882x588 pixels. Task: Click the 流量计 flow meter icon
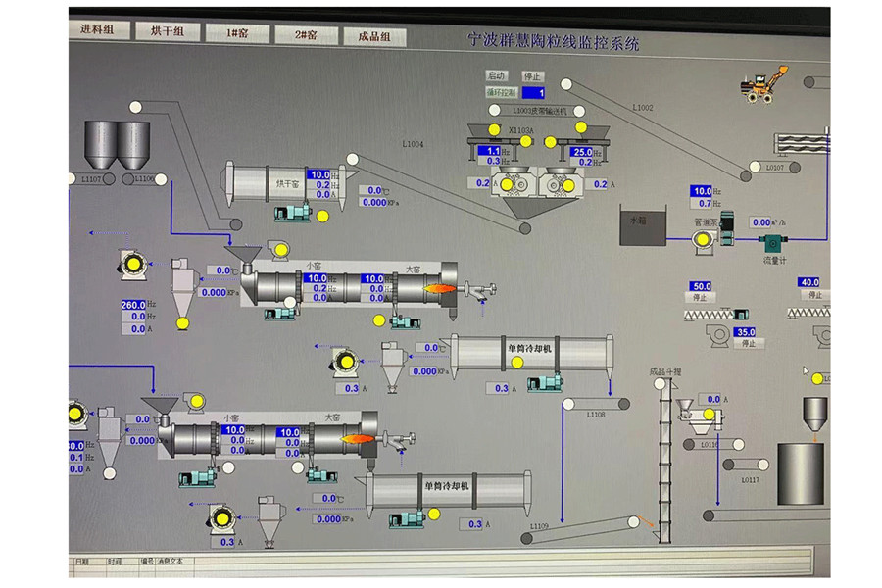[x=773, y=244]
